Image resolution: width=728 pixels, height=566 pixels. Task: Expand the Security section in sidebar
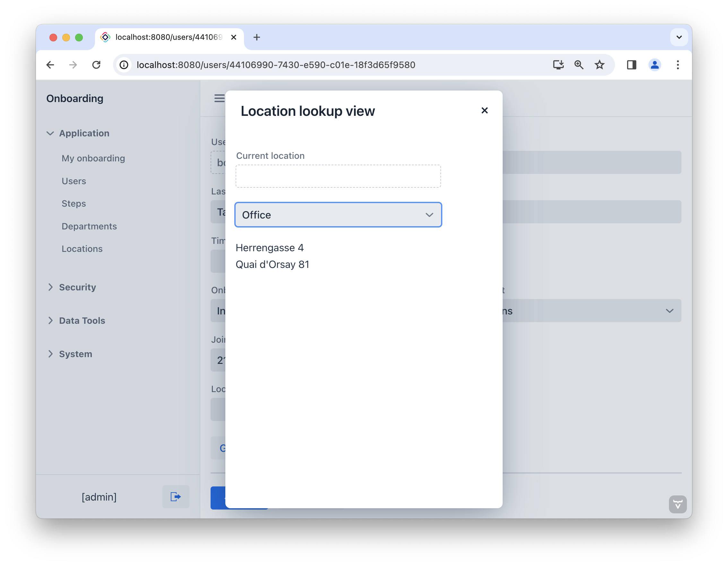77,287
